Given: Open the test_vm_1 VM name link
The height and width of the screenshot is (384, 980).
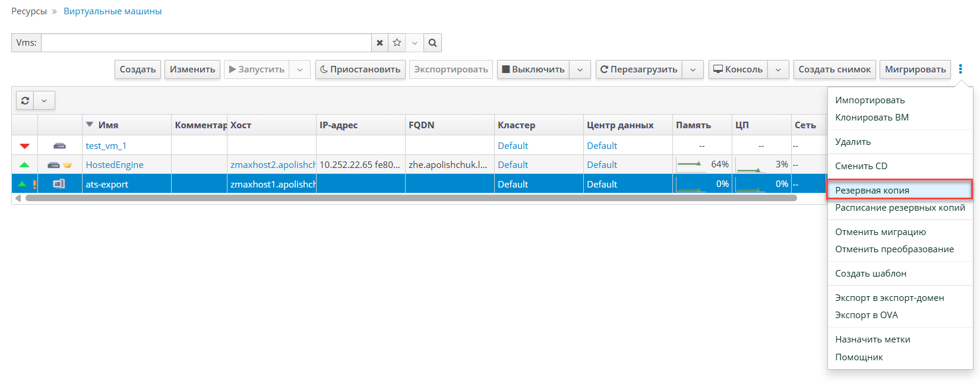Looking at the screenshot, I should click(106, 146).
